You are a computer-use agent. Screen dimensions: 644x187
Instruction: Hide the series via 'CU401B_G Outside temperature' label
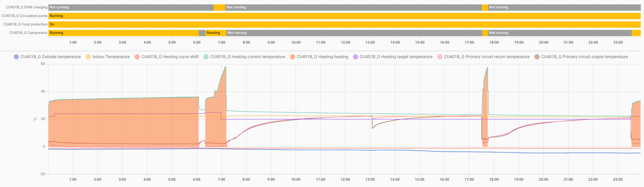pos(51,57)
